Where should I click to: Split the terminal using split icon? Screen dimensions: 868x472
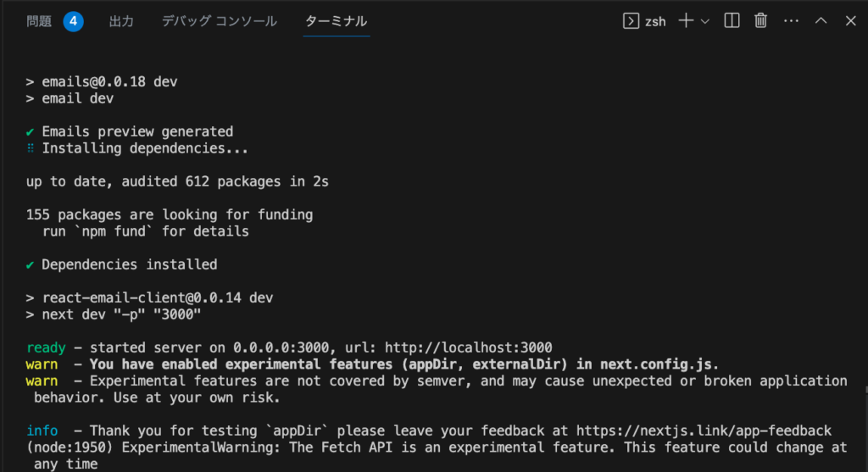[x=732, y=21]
